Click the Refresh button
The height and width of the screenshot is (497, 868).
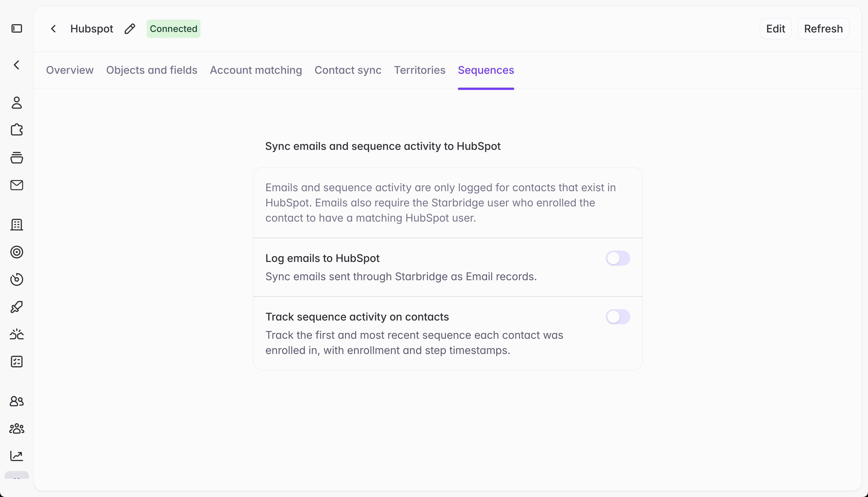click(823, 29)
